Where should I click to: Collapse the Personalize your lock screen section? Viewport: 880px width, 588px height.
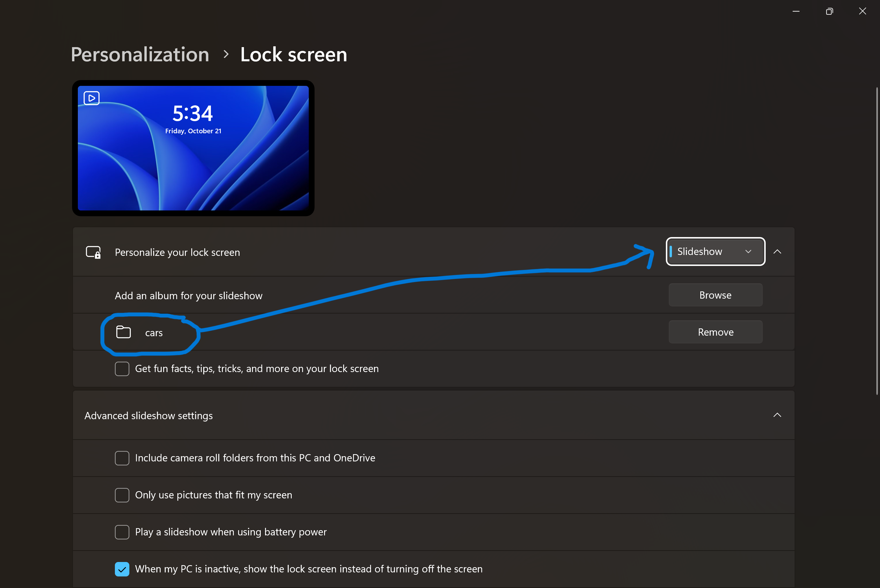pyautogui.click(x=778, y=251)
